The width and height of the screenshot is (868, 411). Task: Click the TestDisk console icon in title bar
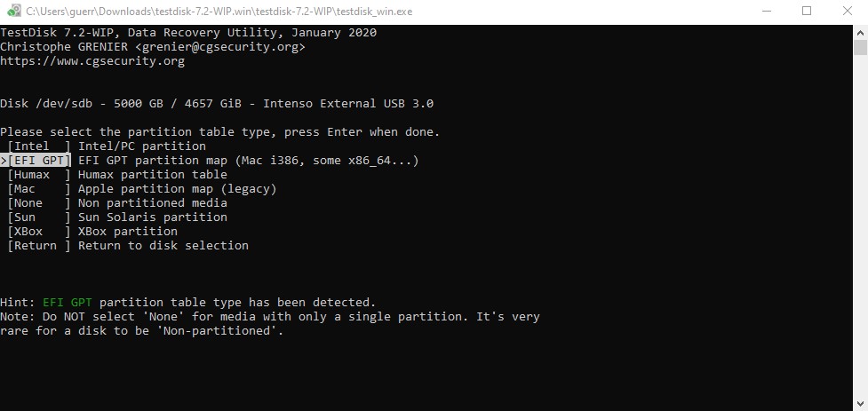(x=12, y=12)
